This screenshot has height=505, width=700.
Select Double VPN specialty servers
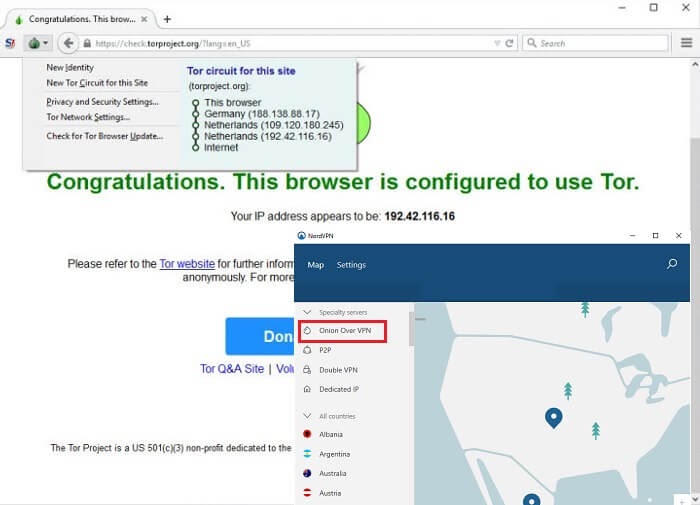[338, 370]
